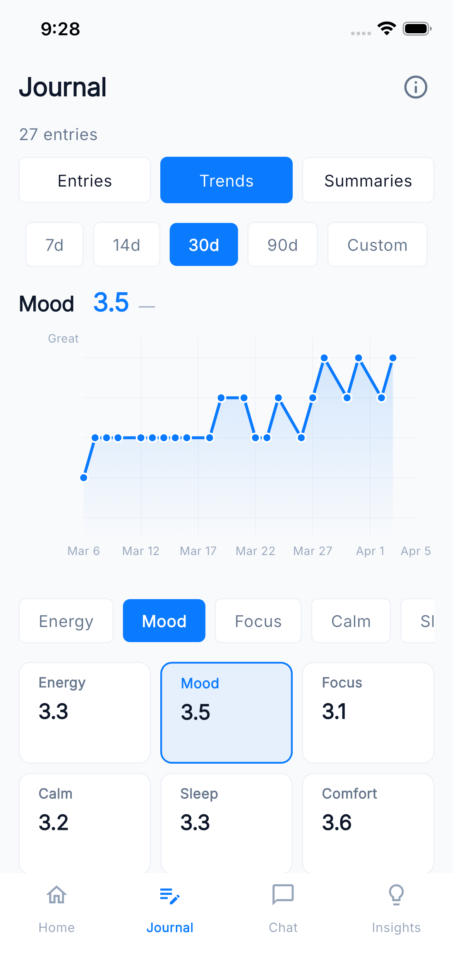Enable the Focus metric chip
Viewport: 453px width, 980px height.
click(258, 620)
